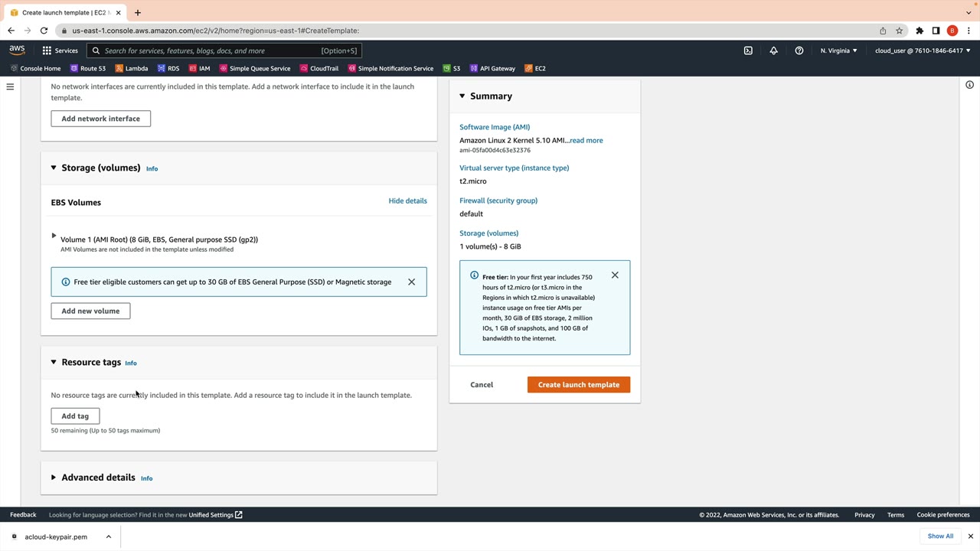Click Show All downloads
The image size is (980, 551).
pyautogui.click(x=940, y=536)
